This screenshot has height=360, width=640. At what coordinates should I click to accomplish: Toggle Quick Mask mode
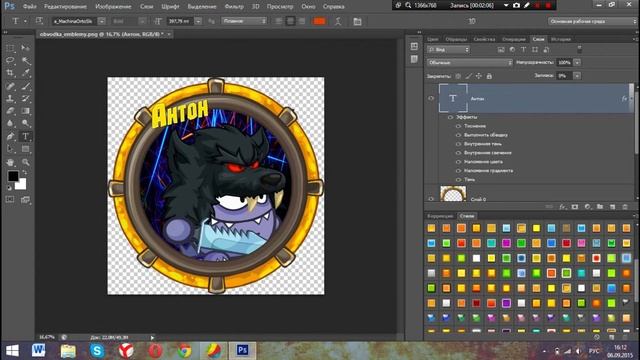coord(10,200)
